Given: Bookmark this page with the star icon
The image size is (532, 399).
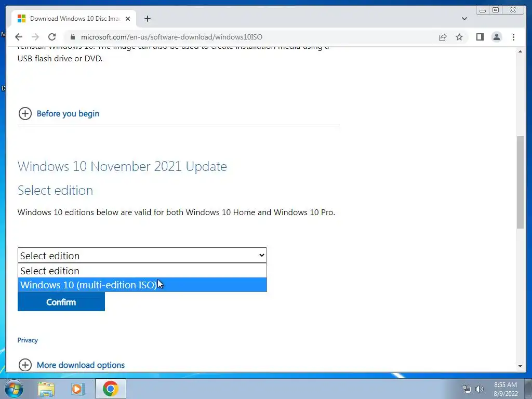Looking at the screenshot, I should click(459, 37).
